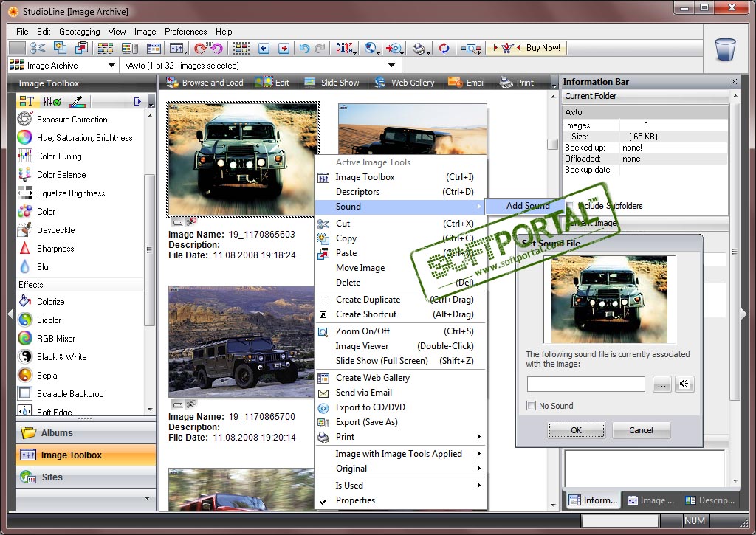Select the RGB Mixer effect
This screenshot has width=756, height=535.
[56, 339]
